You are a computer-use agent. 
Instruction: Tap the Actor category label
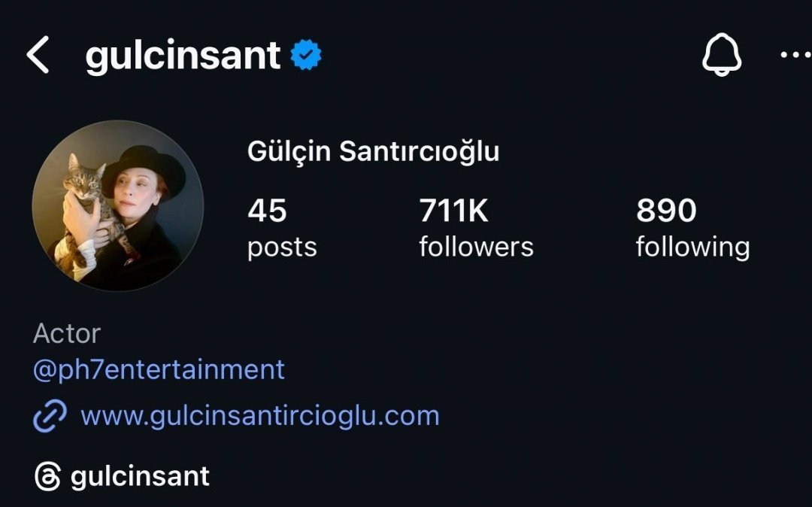click(x=67, y=334)
